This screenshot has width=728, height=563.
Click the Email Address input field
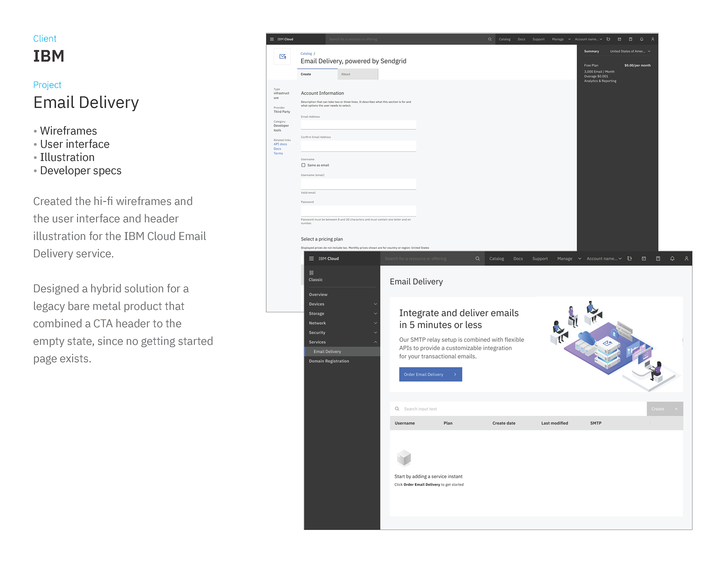click(358, 125)
